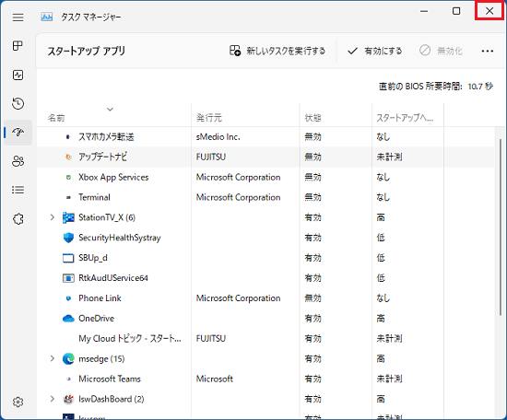This screenshot has width=507, height=420.
Task: Click the SBUp_d window icon
Action: click(68, 258)
